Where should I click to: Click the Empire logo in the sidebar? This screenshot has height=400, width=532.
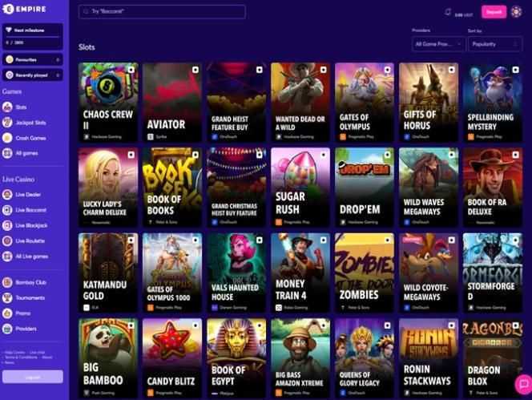point(24,9)
